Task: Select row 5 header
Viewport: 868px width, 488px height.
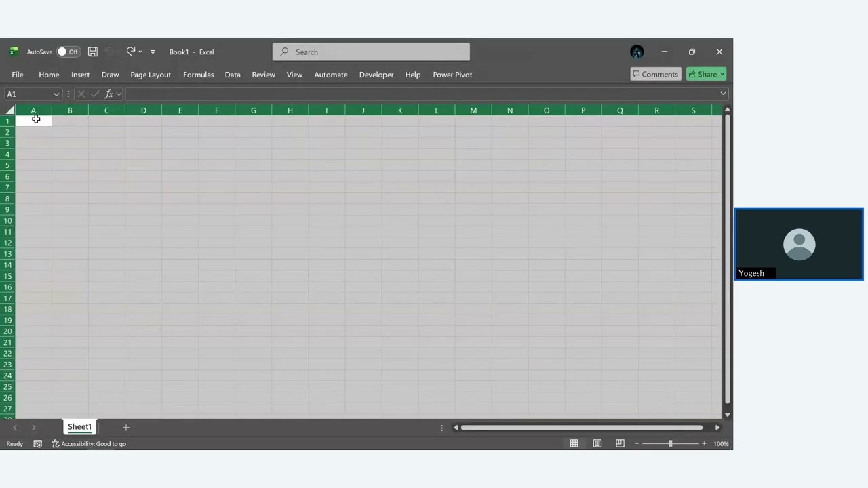Action: coord(7,165)
